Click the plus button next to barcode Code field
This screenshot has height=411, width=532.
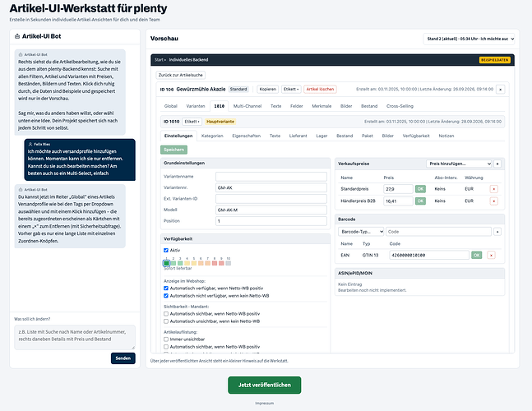tap(497, 232)
